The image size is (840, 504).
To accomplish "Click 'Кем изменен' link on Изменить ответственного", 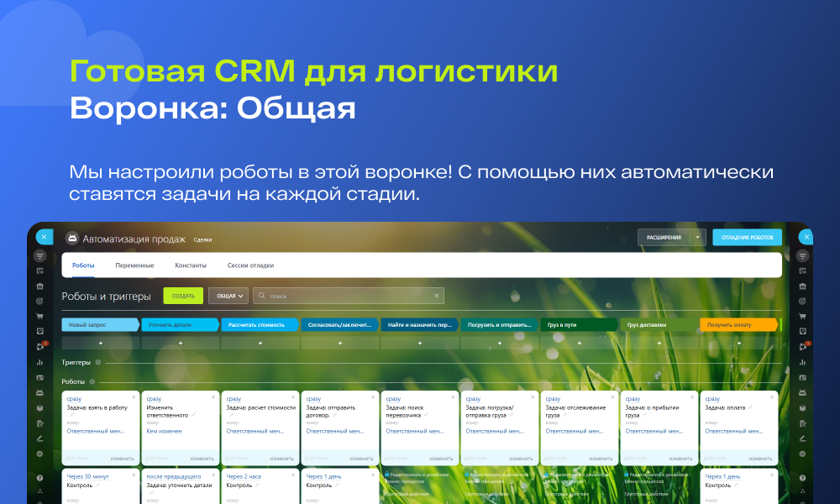I will [x=164, y=431].
